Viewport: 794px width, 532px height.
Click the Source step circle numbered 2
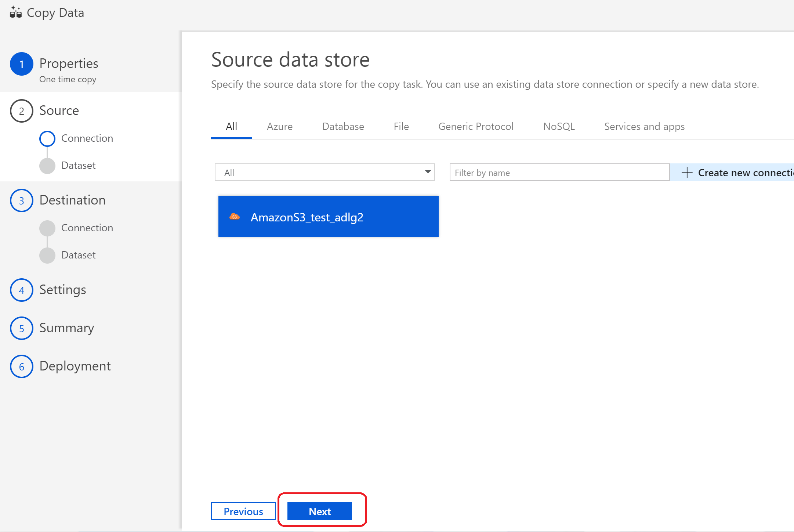pos(21,111)
